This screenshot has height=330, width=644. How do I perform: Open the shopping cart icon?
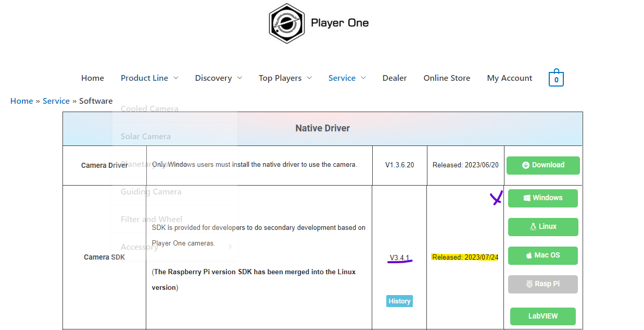pos(556,78)
